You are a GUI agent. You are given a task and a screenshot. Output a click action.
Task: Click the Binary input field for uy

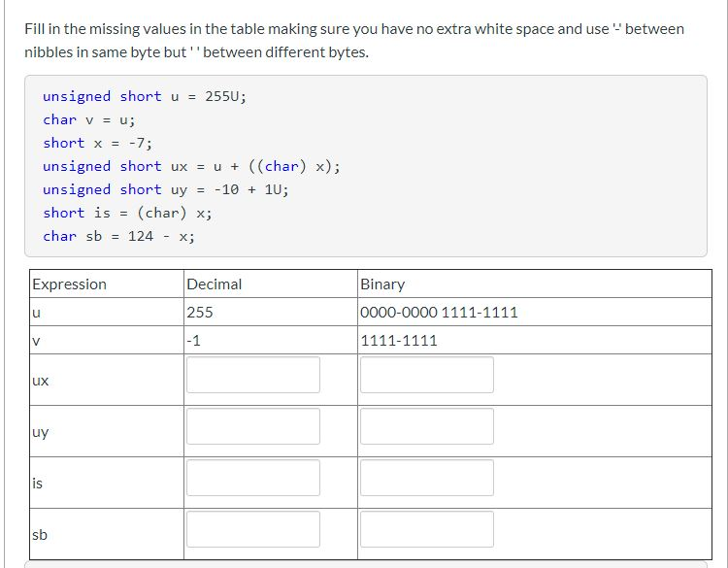pyautogui.click(x=427, y=426)
